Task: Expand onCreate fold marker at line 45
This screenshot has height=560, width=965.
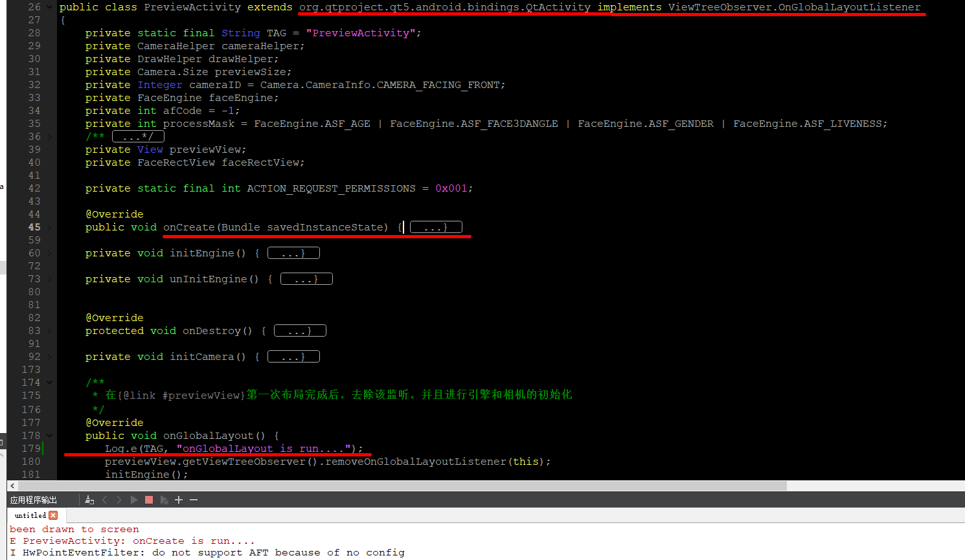Action: [49, 227]
